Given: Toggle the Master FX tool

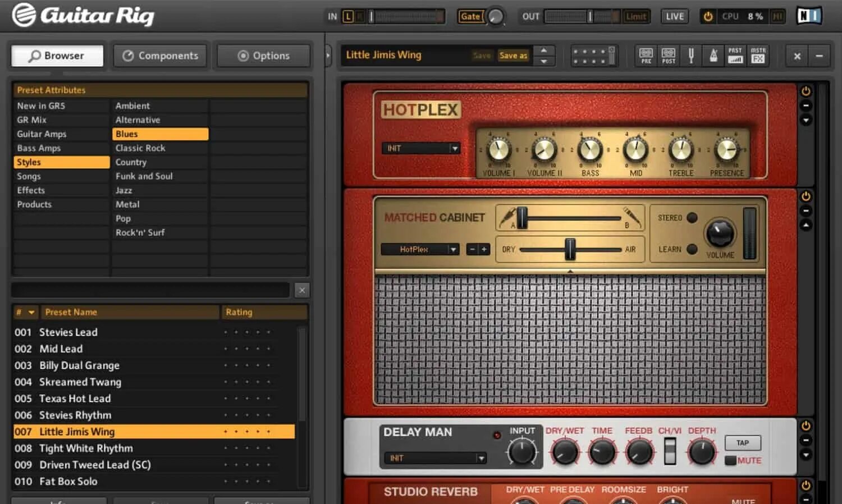Looking at the screenshot, I should (758, 56).
